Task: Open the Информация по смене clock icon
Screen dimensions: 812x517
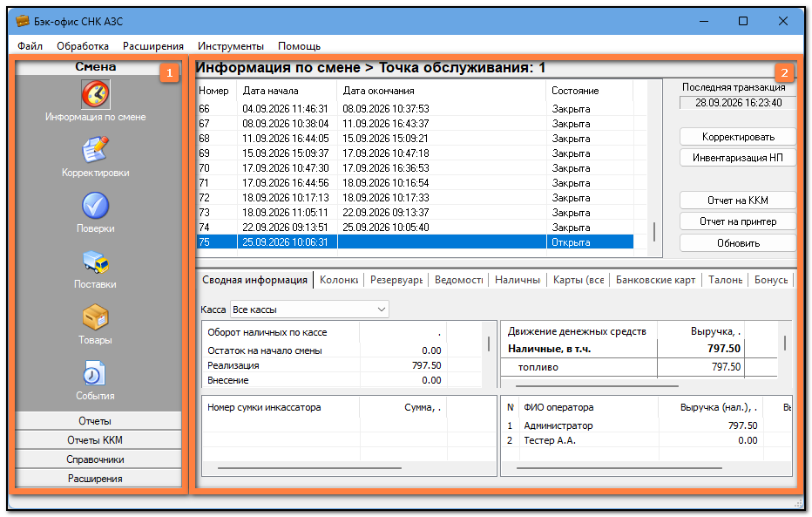Action: point(95,94)
